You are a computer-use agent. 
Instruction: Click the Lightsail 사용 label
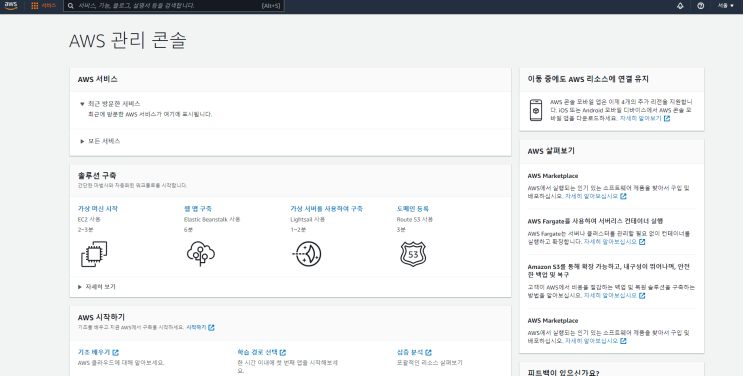tap(308, 220)
